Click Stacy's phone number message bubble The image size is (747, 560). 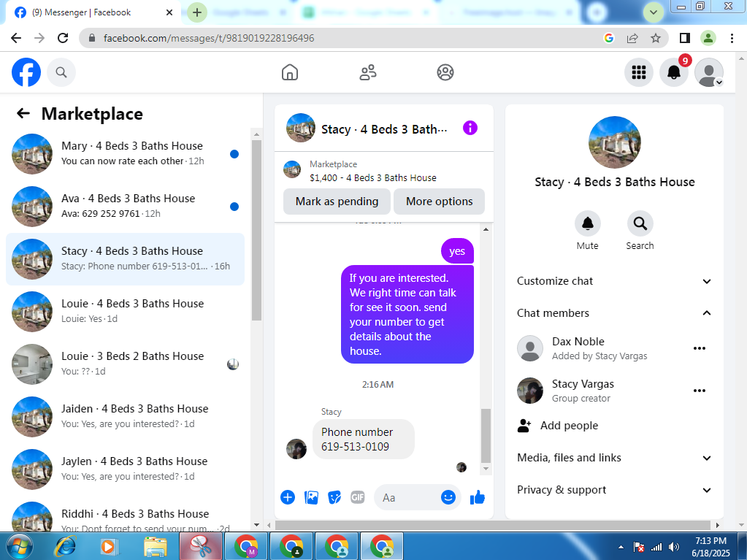tap(364, 439)
